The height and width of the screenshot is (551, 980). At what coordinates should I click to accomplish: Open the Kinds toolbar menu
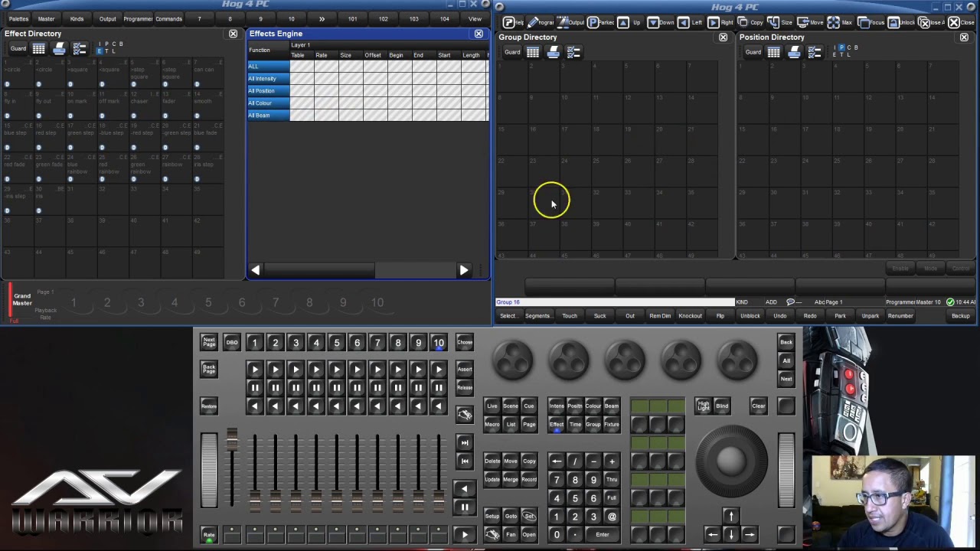[77, 18]
